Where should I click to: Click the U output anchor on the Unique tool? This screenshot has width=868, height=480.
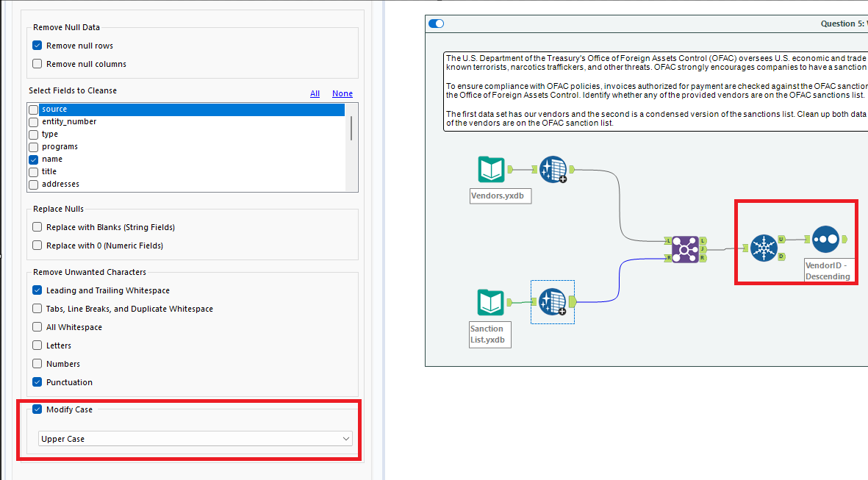pyautogui.click(x=781, y=239)
